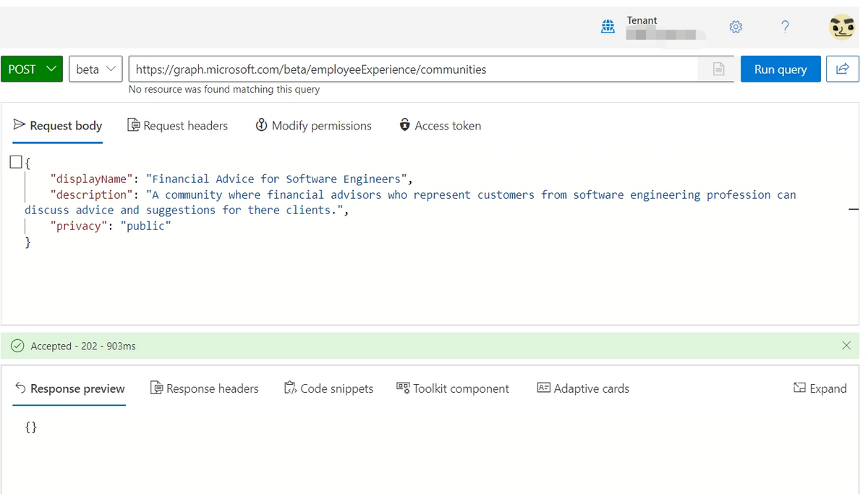View the Access token

439,125
